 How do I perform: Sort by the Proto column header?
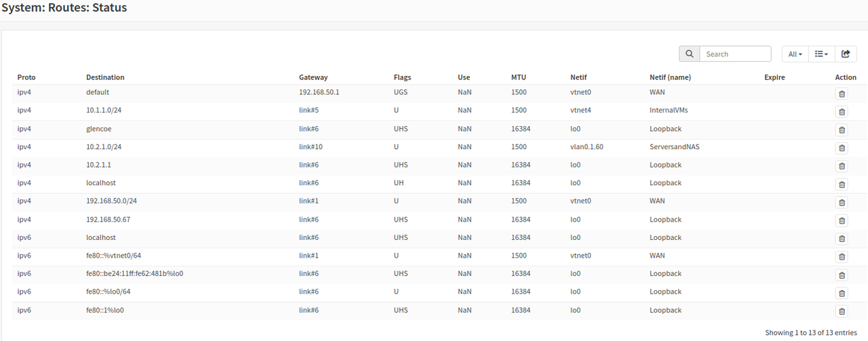26,77
